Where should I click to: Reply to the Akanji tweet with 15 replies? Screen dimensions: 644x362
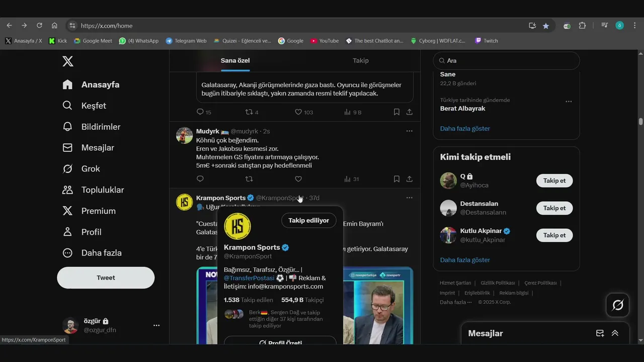[203, 112]
